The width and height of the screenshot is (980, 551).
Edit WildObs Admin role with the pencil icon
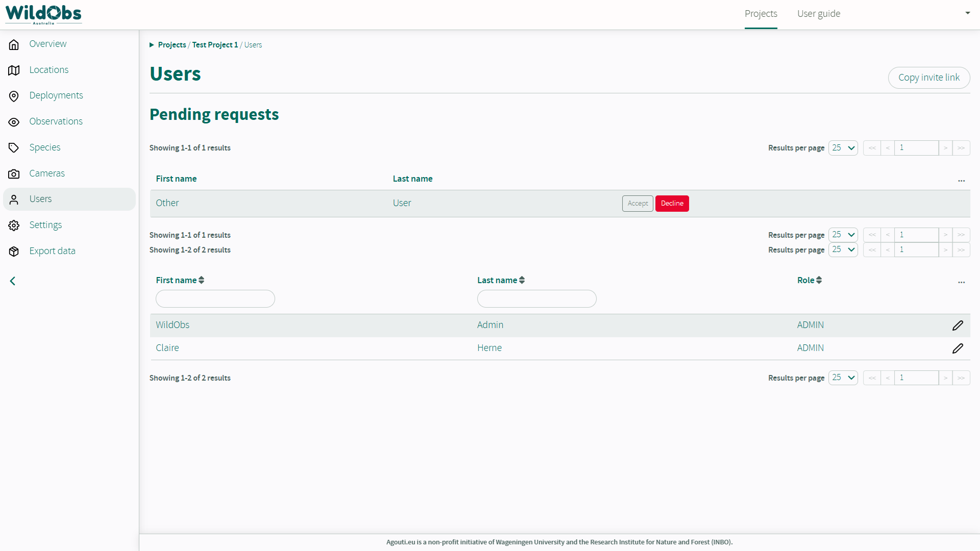click(x=958, y=325)
